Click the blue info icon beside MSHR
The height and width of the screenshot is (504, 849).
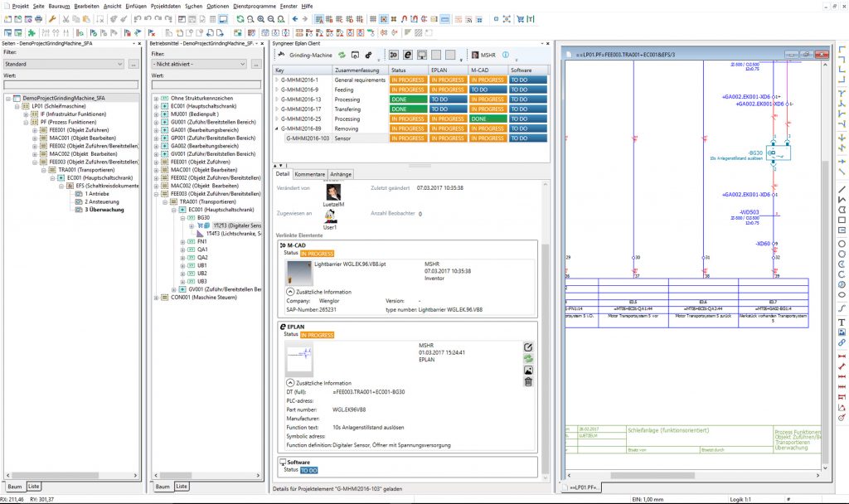point(506,55)
